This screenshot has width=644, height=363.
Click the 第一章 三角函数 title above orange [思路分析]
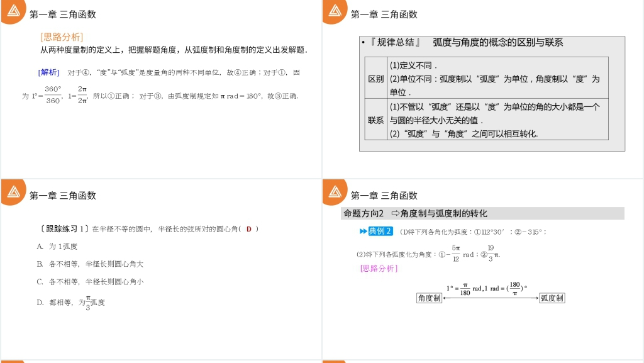coord(63,14)
